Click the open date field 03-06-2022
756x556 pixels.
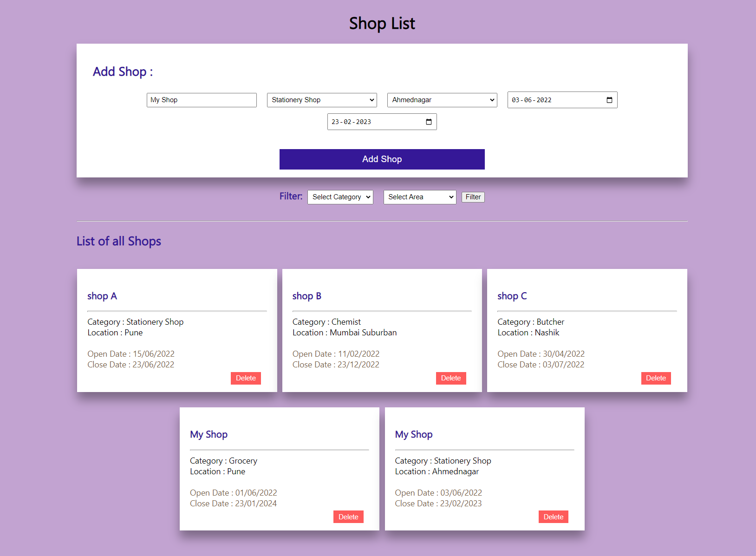click(x=562, y=100)
